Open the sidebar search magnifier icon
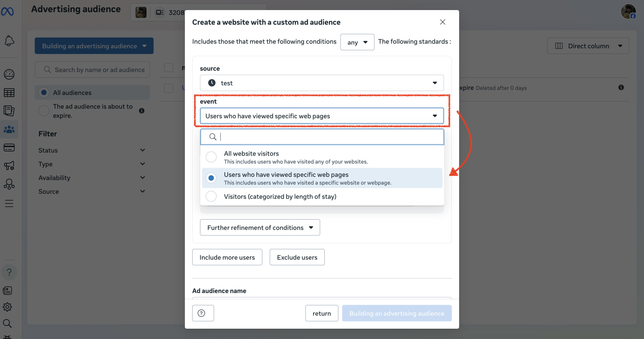Screen dimensions: 644x339 point(8,324)
